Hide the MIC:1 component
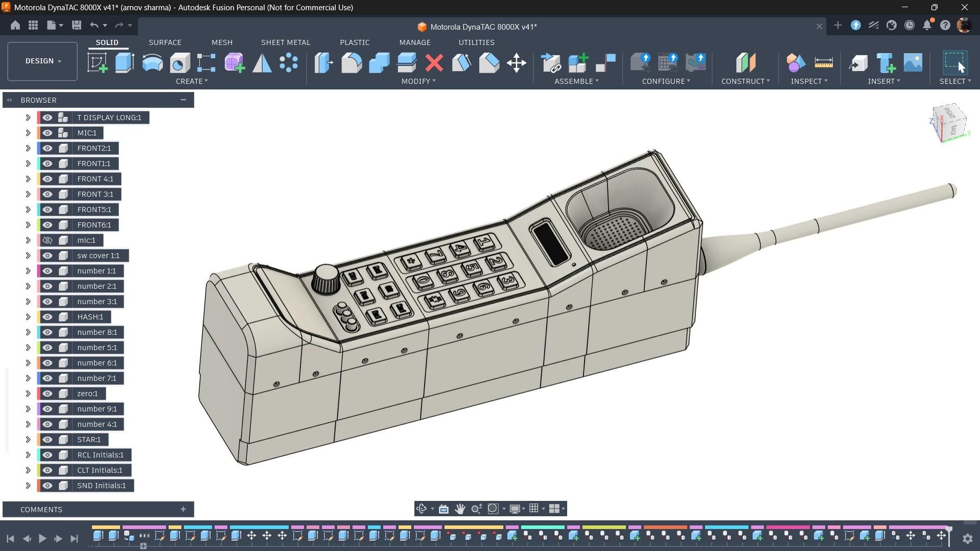The height and width of the screenshot is (551, 980). tap(48, 133)
